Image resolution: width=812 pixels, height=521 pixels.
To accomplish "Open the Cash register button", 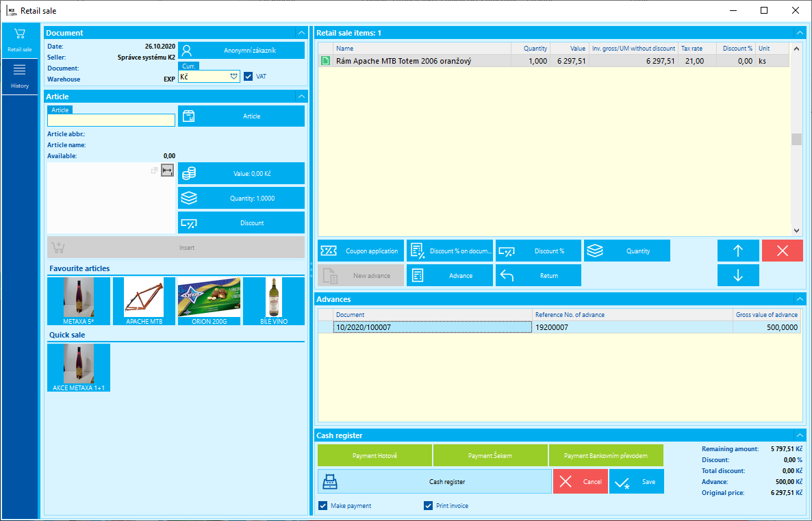I will pyautogui.click(x=435, y=482).
